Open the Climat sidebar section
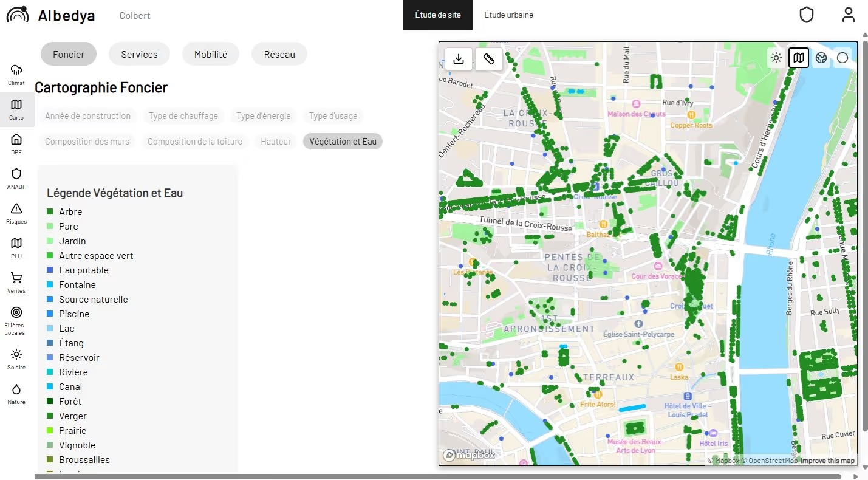Screen dimensions: 868x480 [16, 75]
